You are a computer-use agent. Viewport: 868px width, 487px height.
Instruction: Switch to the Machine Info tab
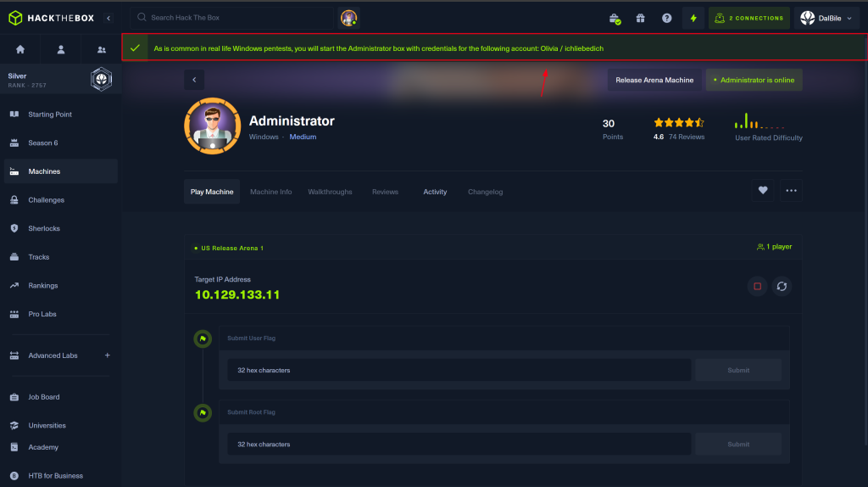pos(270,192)
